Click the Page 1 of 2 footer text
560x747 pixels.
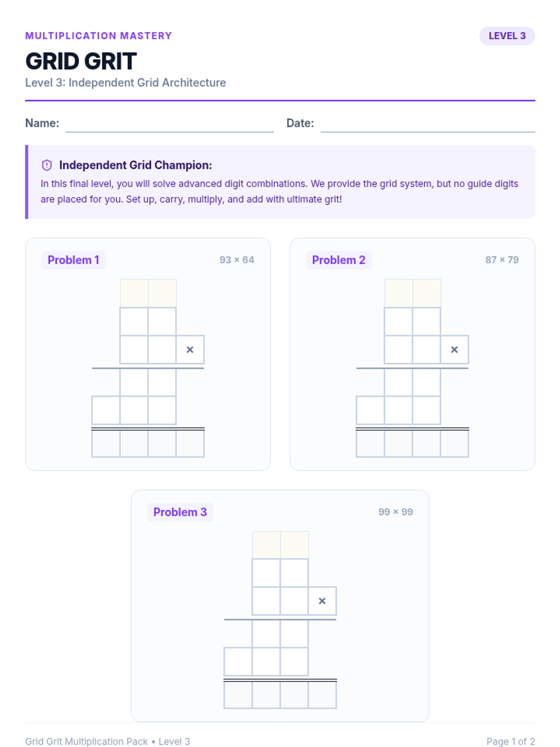coord(511,741)
